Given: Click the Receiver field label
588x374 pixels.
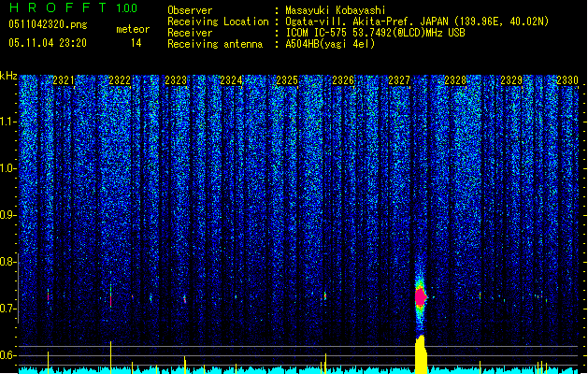Looking at the screenshot, I should tap(190, 33).
